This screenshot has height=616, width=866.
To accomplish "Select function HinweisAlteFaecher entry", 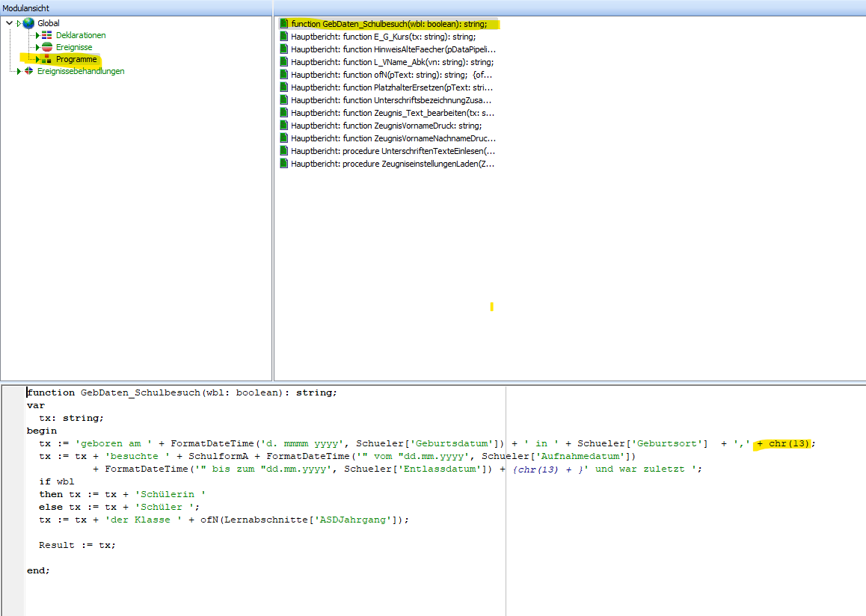I will pyautogui.click(x=393, y=49).
